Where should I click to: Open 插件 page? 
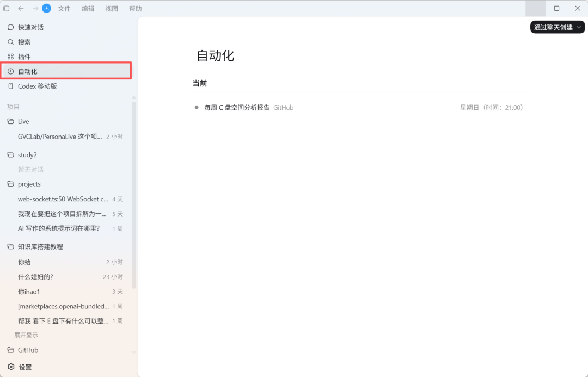click(67, 57)
